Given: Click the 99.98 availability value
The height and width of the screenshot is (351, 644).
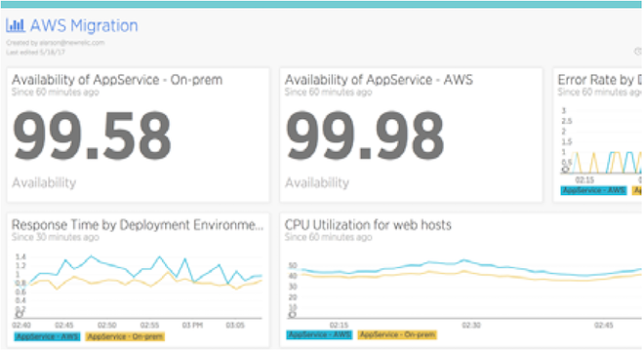Looking at the screenshot, I should pos(365,136).
